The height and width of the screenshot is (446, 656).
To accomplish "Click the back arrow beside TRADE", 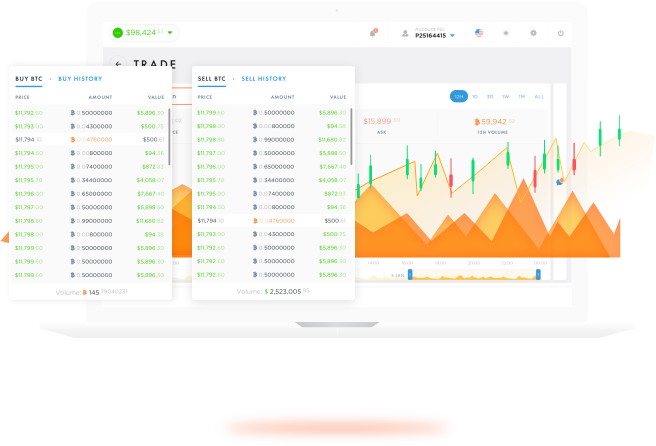I will [x=120, y=63].
